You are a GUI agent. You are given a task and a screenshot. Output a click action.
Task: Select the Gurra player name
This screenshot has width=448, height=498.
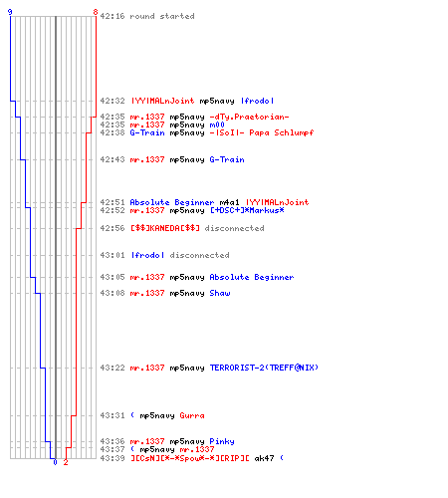192,415
